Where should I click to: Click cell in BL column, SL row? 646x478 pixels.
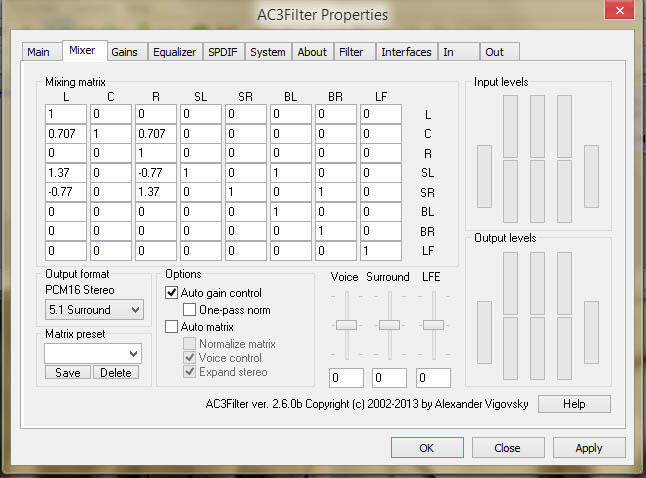coord(291,173)
